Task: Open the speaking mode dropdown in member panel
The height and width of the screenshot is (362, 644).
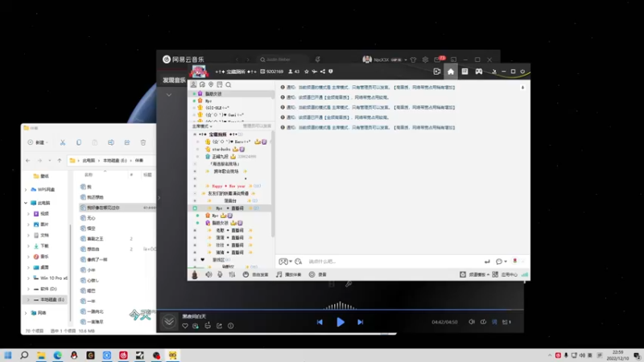Action: (x=202, y=126)
